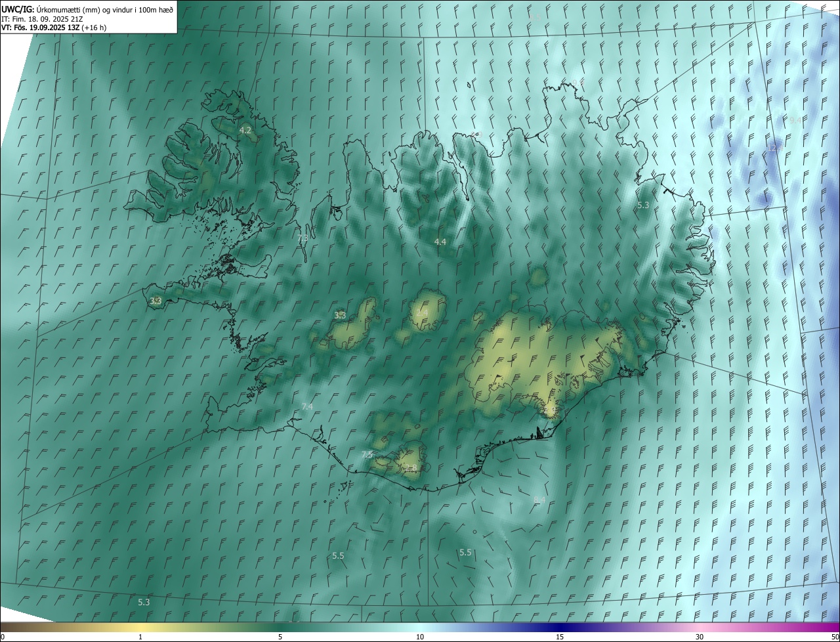Click the 7.4 value label on the map

pyautogui.click(x=307, y=407)
